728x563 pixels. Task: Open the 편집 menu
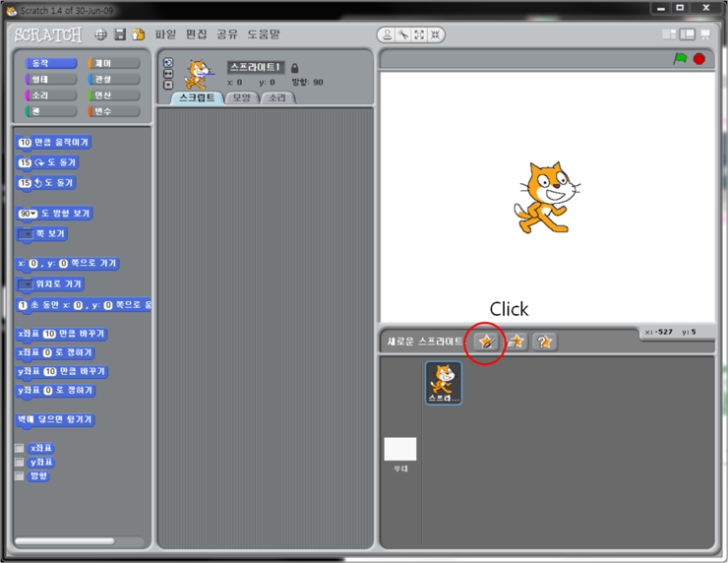coord(196,34)
